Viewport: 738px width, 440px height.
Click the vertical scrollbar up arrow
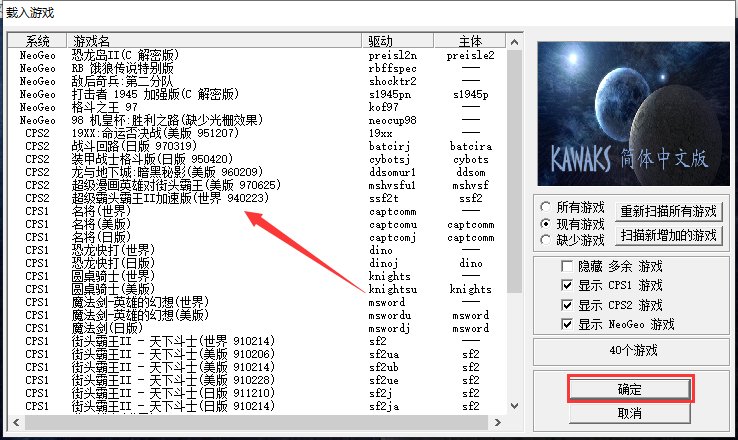[x=514, y=42]
